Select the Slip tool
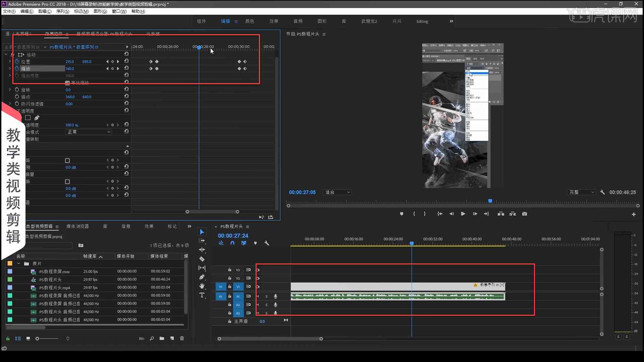The height and width of the screenshot is (362, 644). click(202, 268)
